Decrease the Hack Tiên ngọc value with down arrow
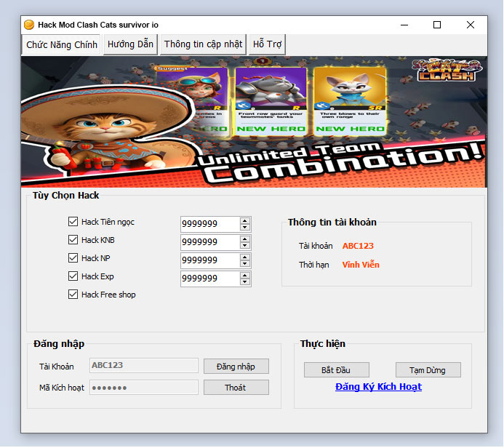504x448 pixels. 245,228
